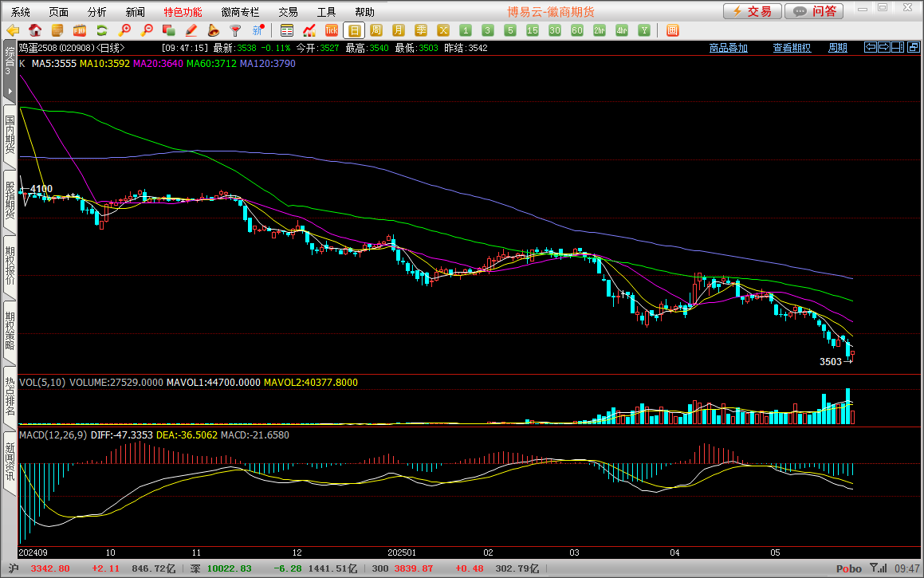Switch to the 15-minute period
Screen dimensions: 924x578
533,30
